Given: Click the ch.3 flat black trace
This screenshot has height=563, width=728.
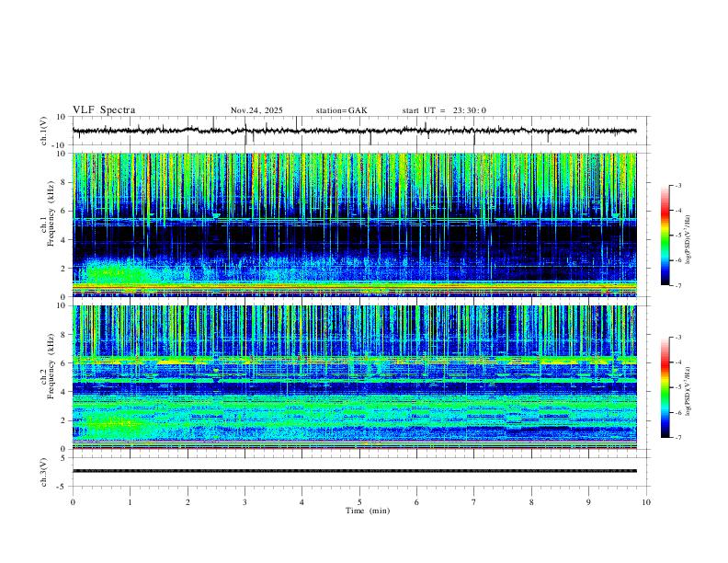Looking at the screenshot, I should click(354, 471).
